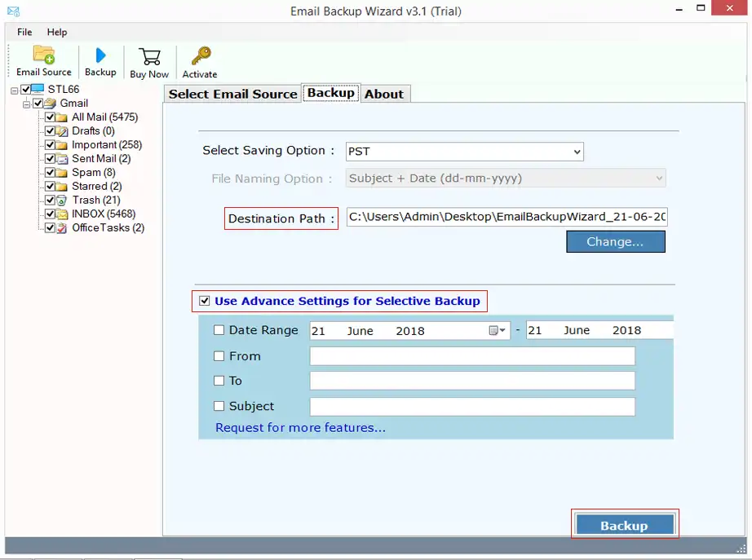Collapse the Gmail tree node

tap(26, 104)
